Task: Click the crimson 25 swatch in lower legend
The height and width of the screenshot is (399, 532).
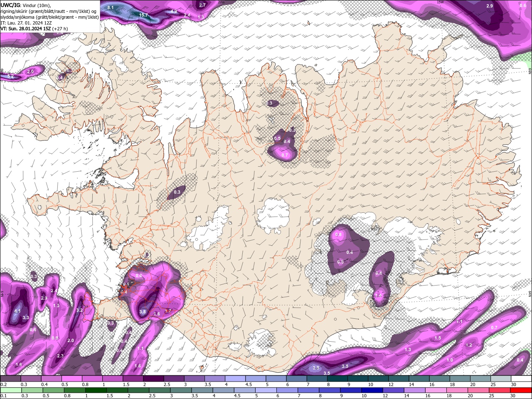Action: (x=500, y=390)
